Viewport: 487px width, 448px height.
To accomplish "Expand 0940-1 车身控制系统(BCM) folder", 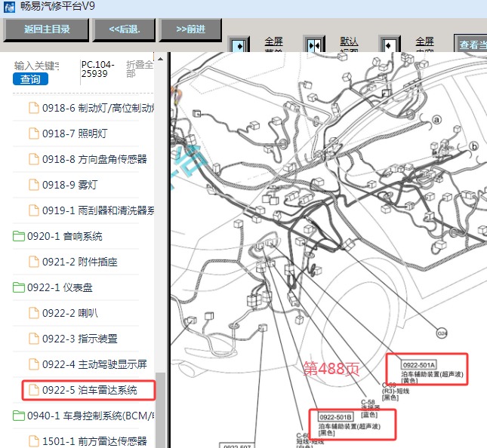I will pyautogui.click(x=91, y=416).
